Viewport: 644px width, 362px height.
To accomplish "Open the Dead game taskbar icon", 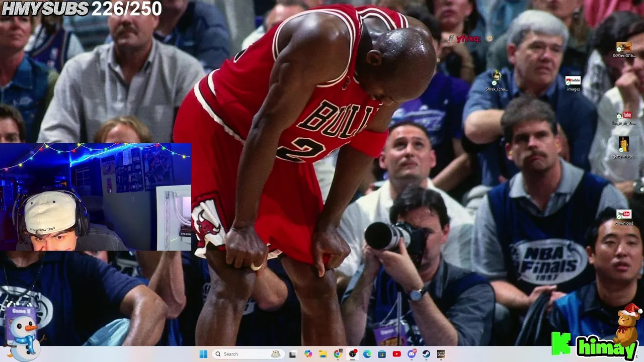I will click(x=441, y=354).
